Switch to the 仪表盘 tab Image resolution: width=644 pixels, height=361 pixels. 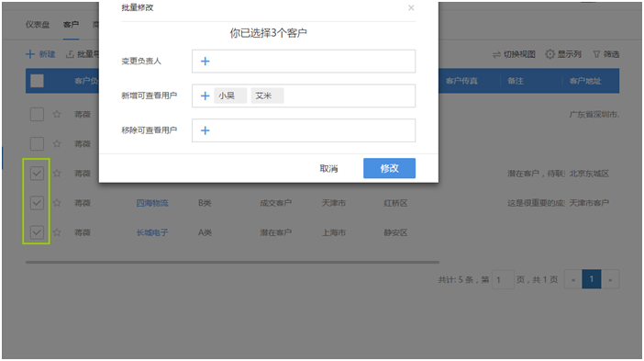[x=38, y=25]
